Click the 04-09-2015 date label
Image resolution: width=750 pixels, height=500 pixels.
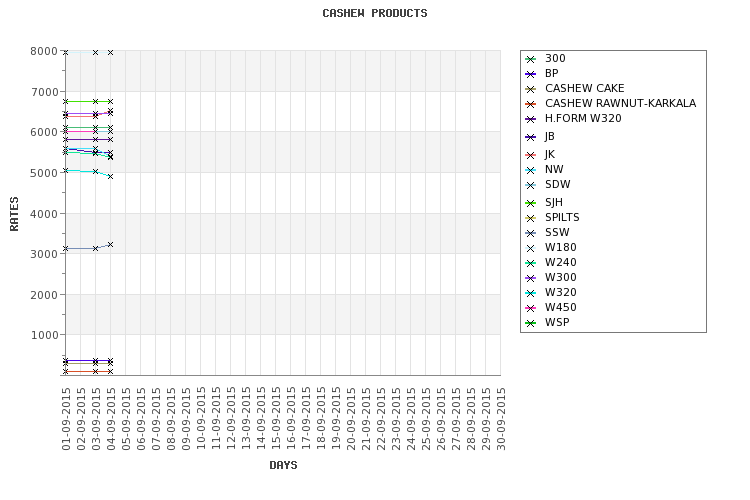[111, 419]
